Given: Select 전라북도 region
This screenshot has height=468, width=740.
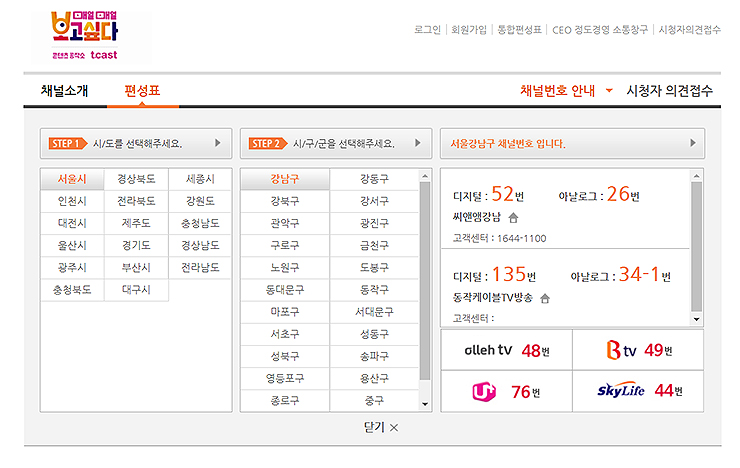Looking at the screenshot, I should (136, 201).
